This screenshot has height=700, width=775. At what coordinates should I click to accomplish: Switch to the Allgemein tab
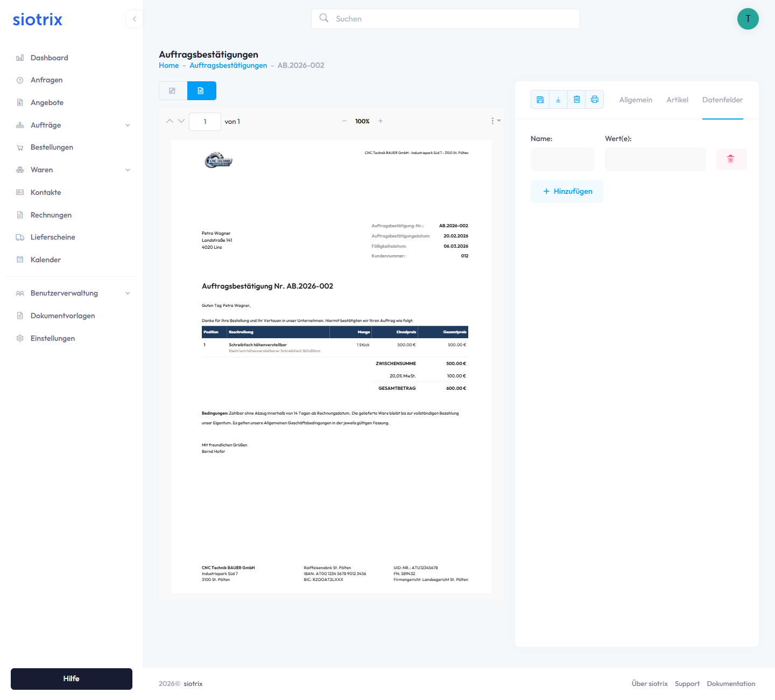[x=636, y=100]
